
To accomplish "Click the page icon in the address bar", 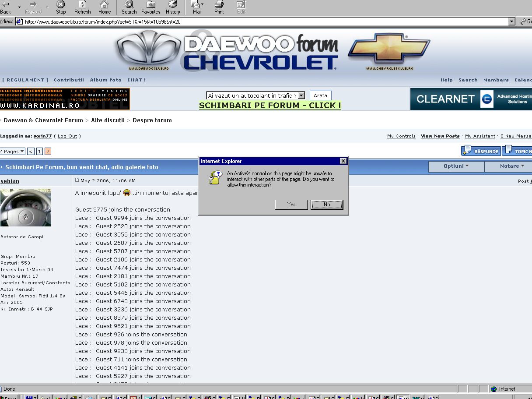I will pos(19,21).
